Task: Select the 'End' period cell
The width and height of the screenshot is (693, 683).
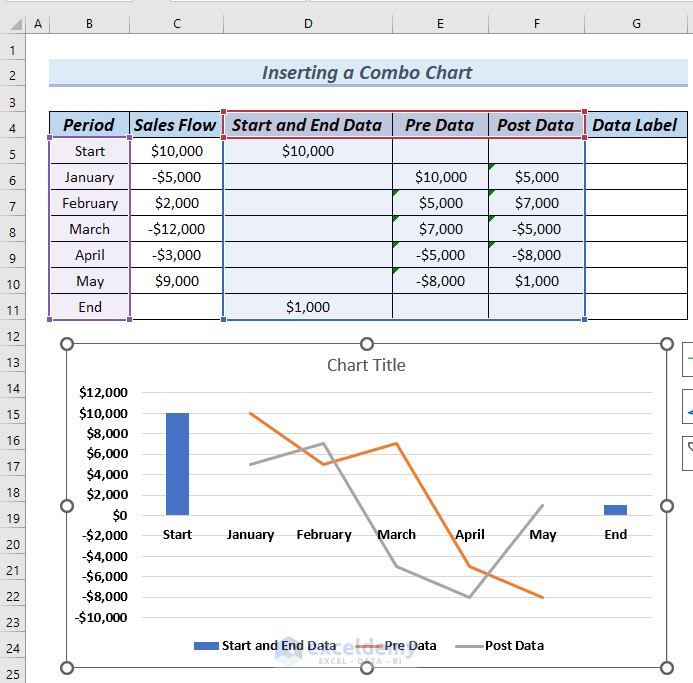Action: click(89, 307)
